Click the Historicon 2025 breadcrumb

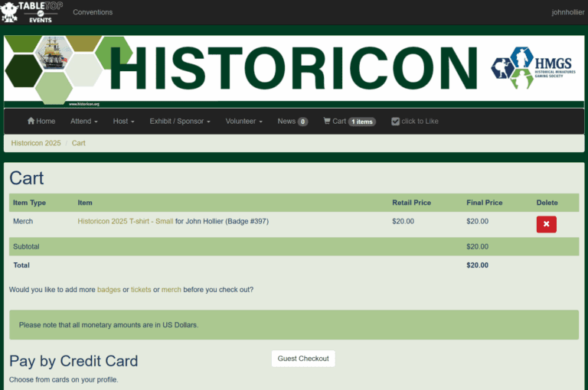point(36,143)
